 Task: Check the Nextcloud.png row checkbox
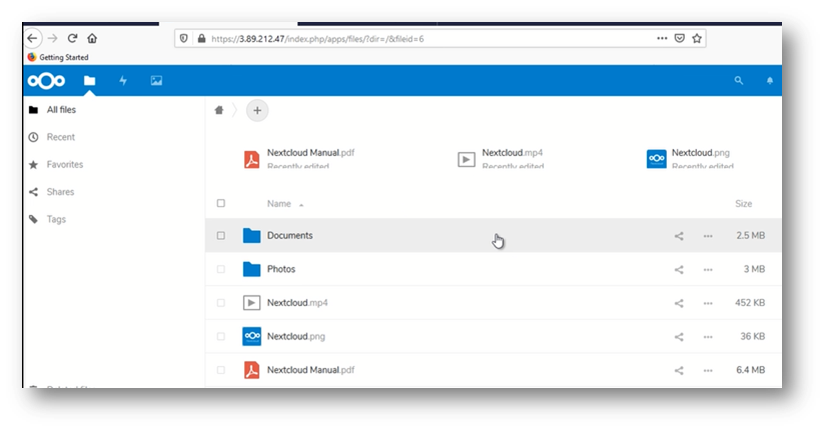(221, 336)
